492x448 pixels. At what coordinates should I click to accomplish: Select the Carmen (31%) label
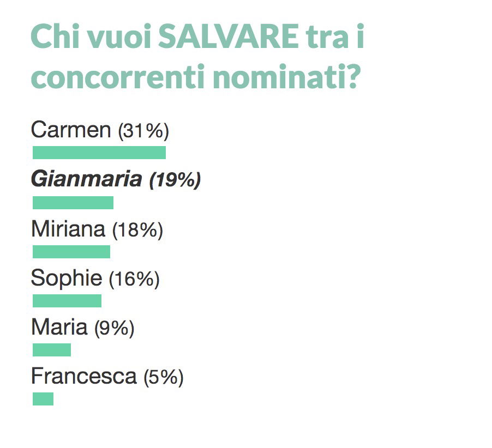point(100,130)
